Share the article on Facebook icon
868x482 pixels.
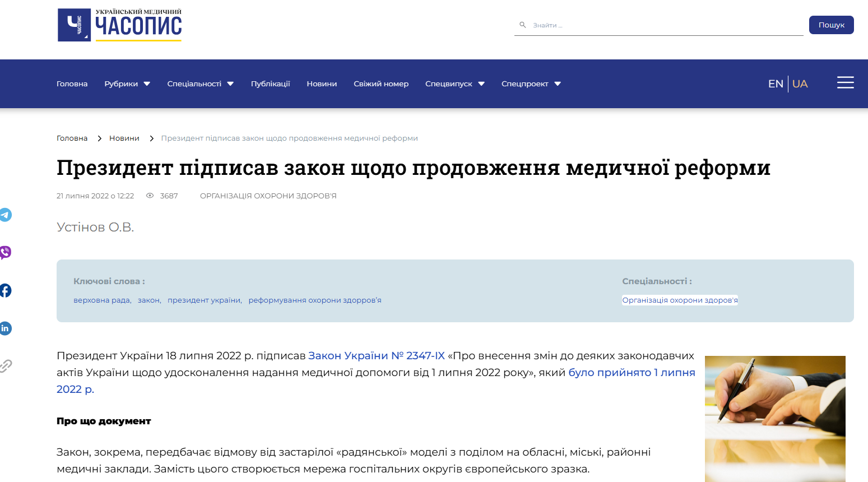coord(5,290)
